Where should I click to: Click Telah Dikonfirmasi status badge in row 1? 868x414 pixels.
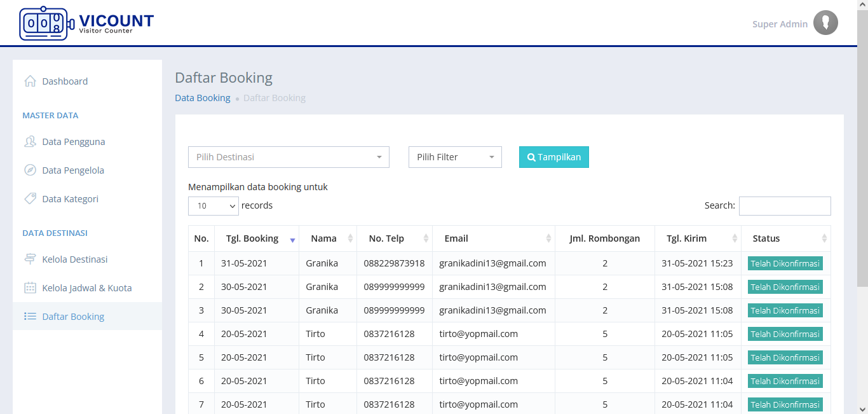point(785,263)
